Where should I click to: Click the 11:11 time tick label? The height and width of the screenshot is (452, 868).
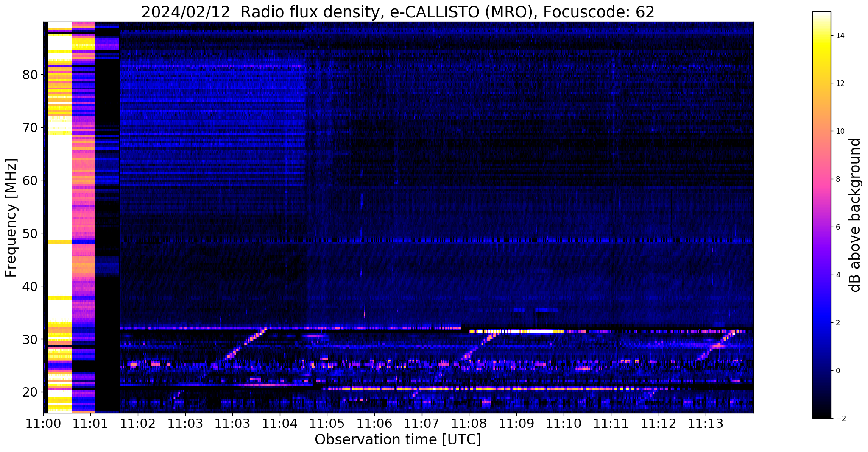coord(611,423)
